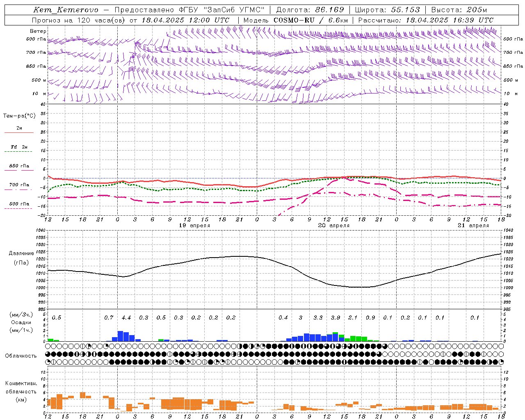
Task: Click the "(гПа)" pressure unit label
Action: [x=21, y=263]
